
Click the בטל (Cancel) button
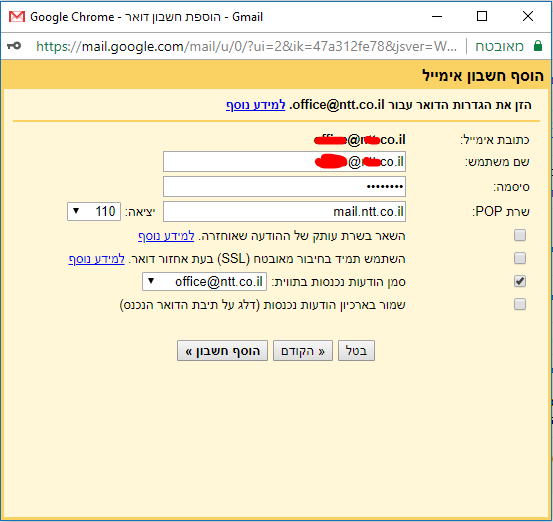pyautogui.click(x=356, y=351)
